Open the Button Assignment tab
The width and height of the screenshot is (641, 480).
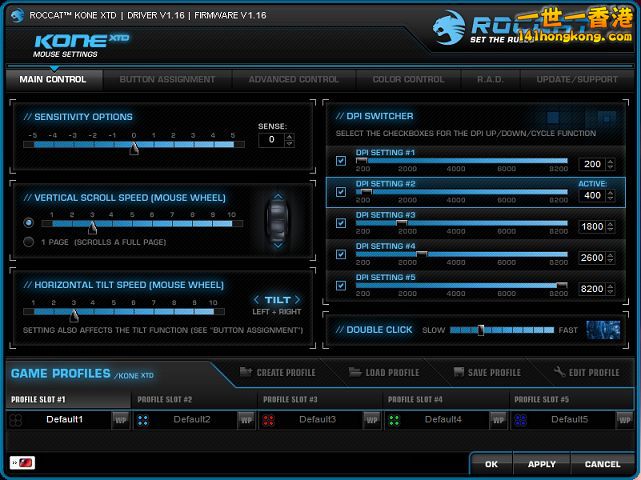(167, 79)
